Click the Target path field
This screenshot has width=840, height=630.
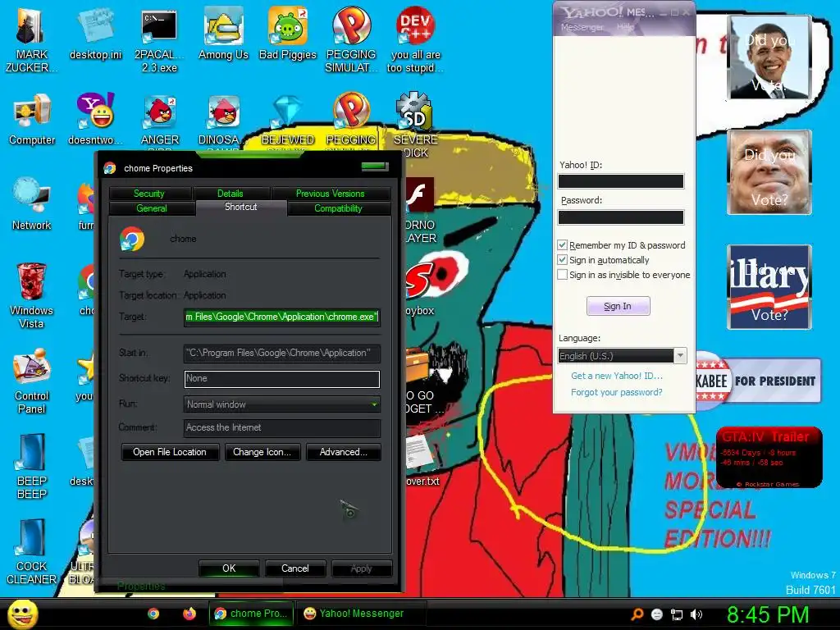[282, 317]
